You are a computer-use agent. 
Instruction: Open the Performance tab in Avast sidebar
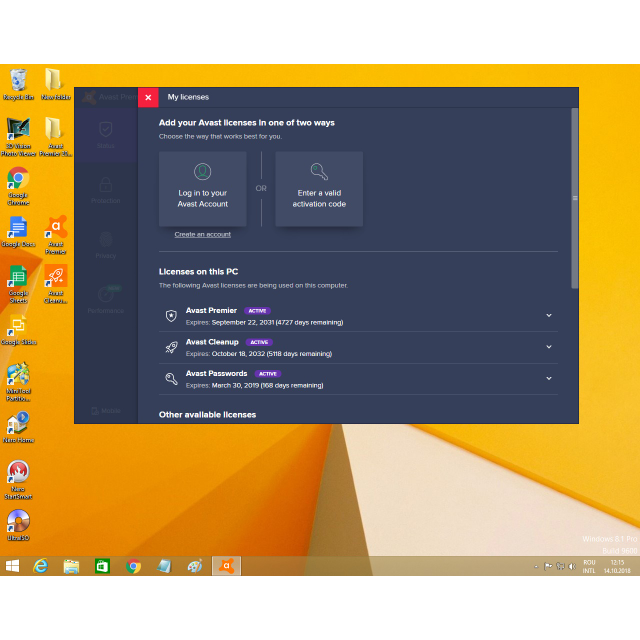[x=106, y=300]
